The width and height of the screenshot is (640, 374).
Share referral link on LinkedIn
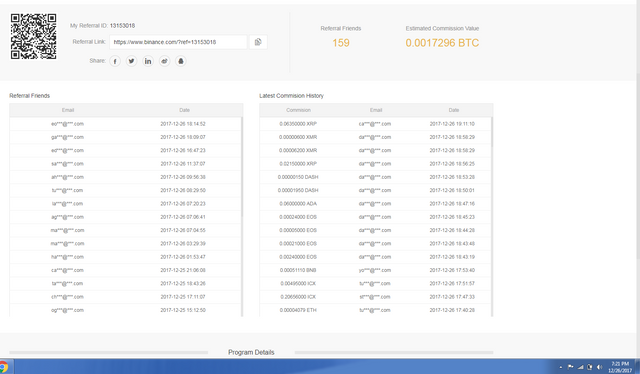(148, 61)
